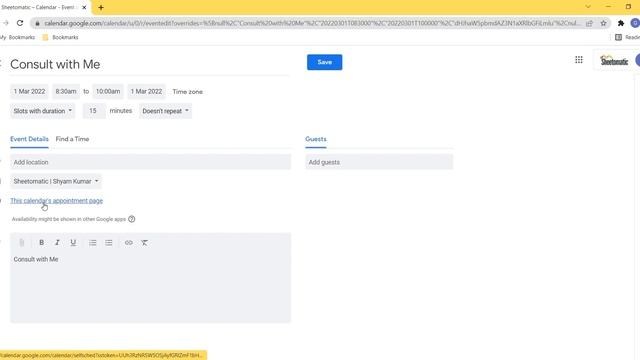Bookmark this page with the star icon
Image resolution: width=640 pixels, height=360 pixels.
coord(603,23)
